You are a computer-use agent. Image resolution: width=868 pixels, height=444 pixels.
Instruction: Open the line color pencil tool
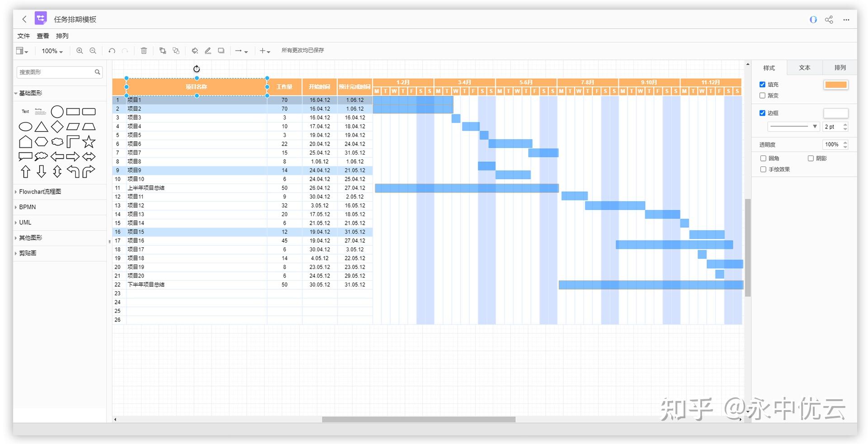click(x=208, y=51)
